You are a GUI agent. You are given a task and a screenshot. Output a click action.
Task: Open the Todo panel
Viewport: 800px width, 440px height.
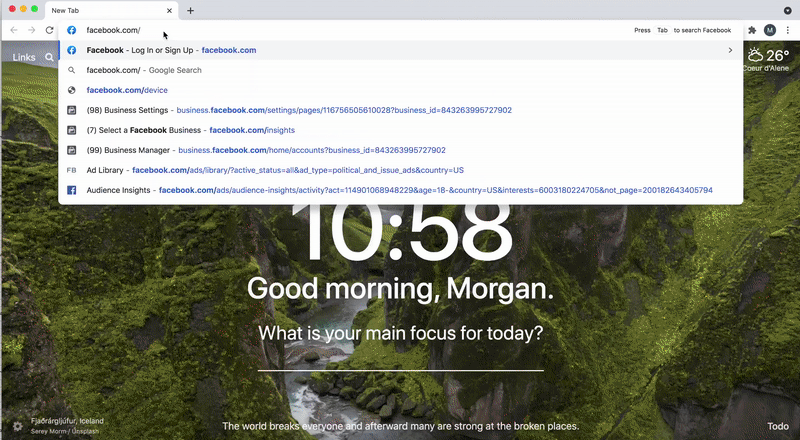pyautogui.click(x=777, y=426)
